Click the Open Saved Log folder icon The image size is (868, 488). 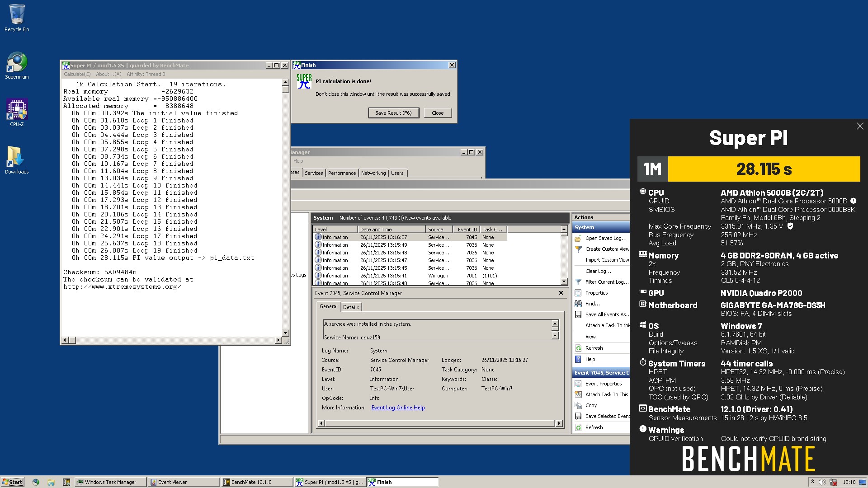pyautogui.click(x=578, y=238)
